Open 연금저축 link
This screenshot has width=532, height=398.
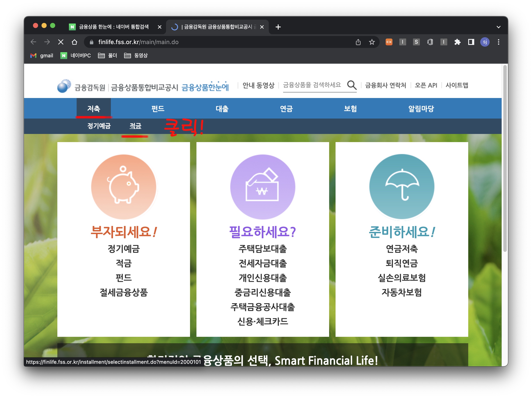pyautogui.click(x=402, y=249)
